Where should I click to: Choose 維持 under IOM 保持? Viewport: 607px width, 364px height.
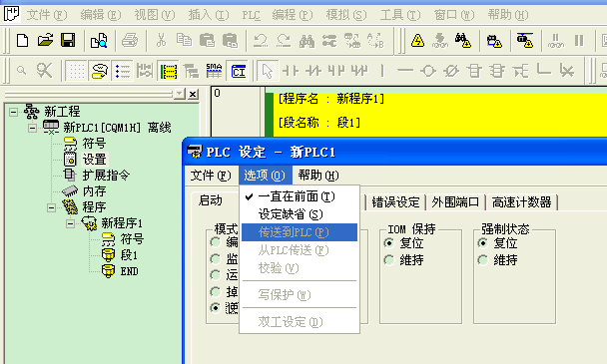[x=404, y=260]
